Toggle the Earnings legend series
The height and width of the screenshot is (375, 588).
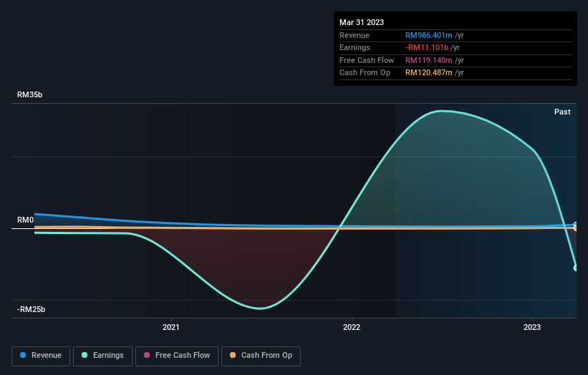click(x=102, y=356)
